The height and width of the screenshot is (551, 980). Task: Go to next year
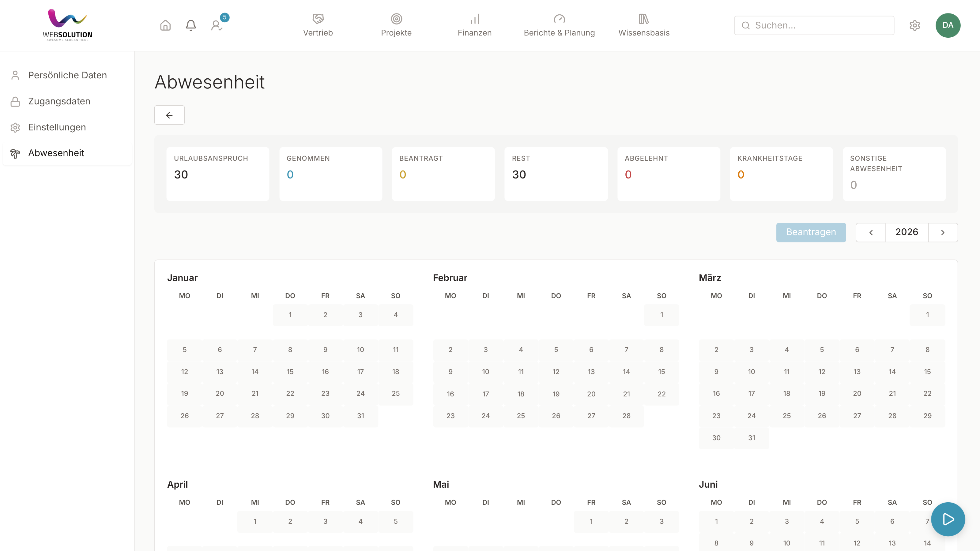[943, 232]
